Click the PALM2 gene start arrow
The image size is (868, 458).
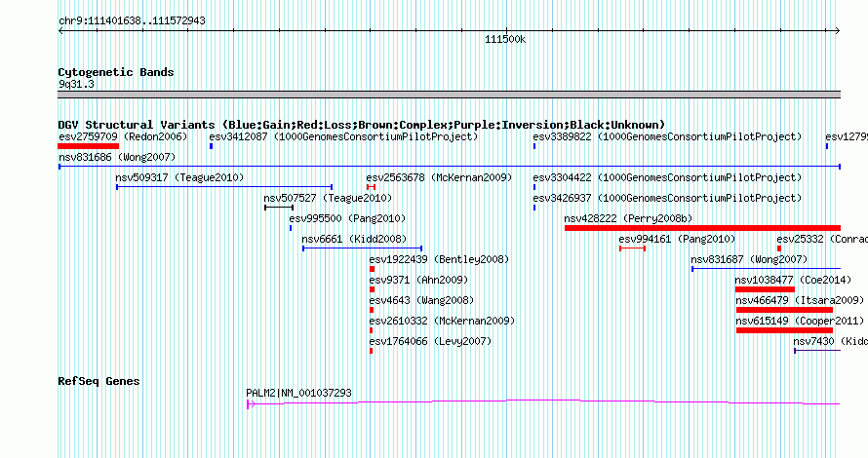[251, 404]
